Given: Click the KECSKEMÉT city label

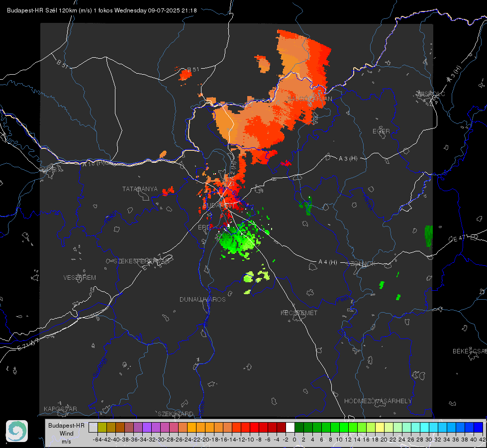Looking at the screenshot, I should point(299,313).
